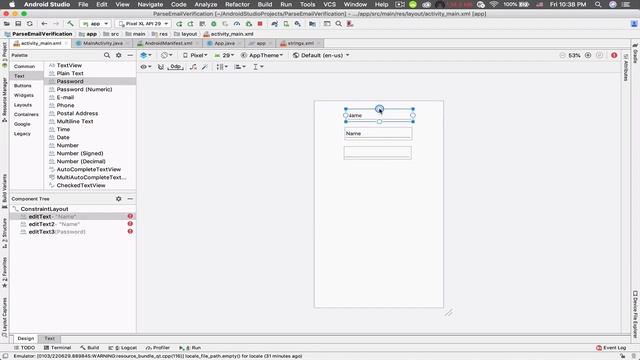Click the Clear Constraints icon
The height and width of the screenshot is (360, 640).
point(193,67)
